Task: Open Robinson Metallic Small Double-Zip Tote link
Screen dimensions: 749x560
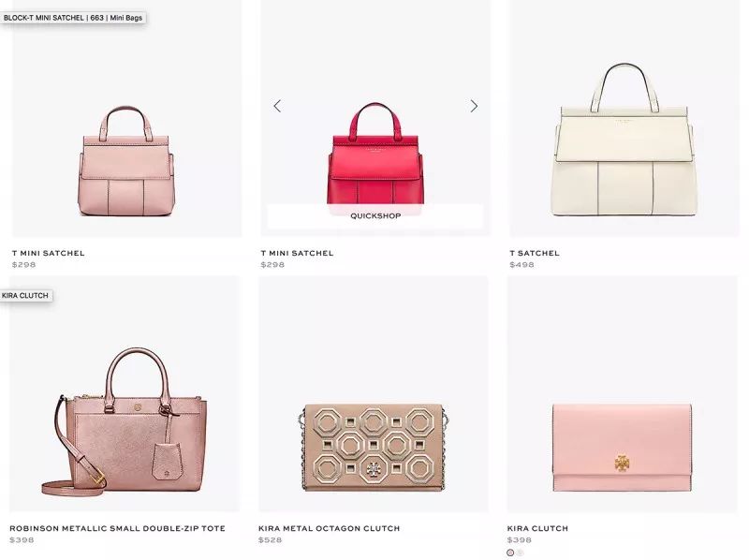Action: (x=118, y=528)
